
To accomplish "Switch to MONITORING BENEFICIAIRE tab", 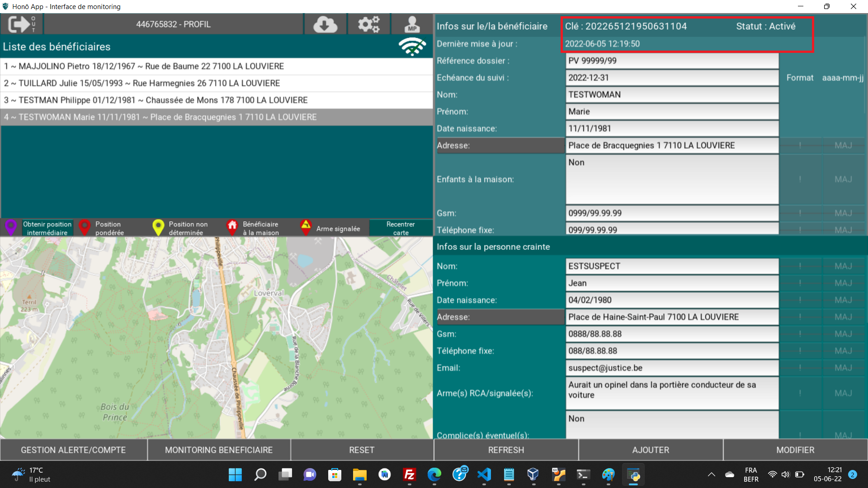I will point(219,450).
